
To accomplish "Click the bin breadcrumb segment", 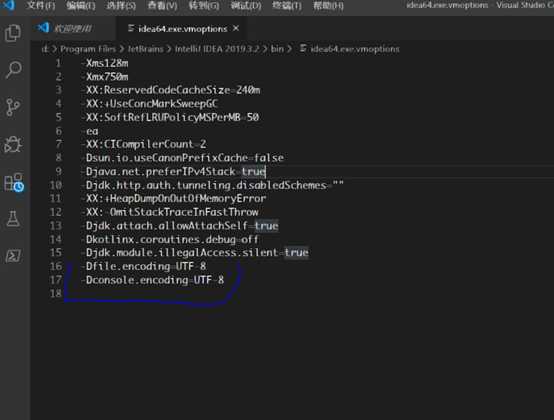I will click(x=277, y=49).
